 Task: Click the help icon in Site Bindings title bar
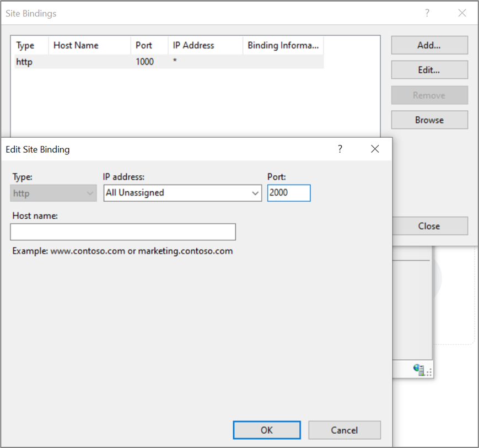tap(427, 13)
